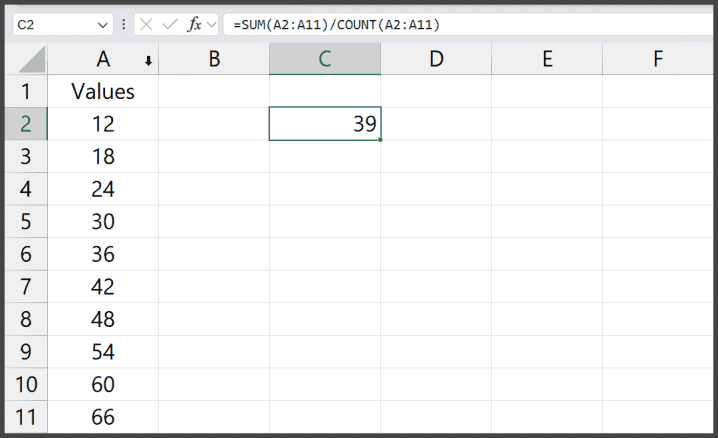The width and height of the screenshot is (718, 438).
Task: Select column F header
Action: (x=657, y=59)
